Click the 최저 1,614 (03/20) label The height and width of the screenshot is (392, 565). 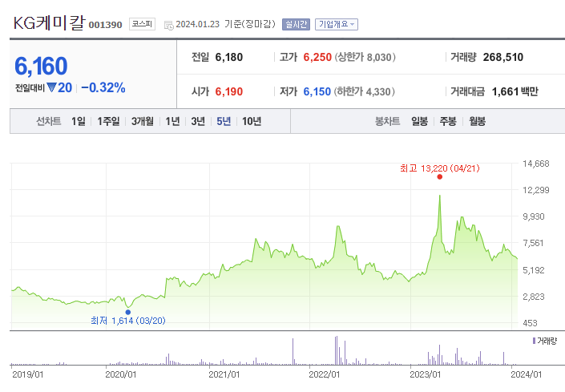[x=128, y=321]
